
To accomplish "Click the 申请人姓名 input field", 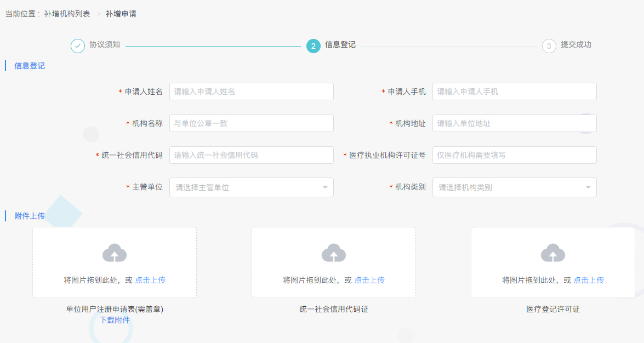I will pos(252,91).
